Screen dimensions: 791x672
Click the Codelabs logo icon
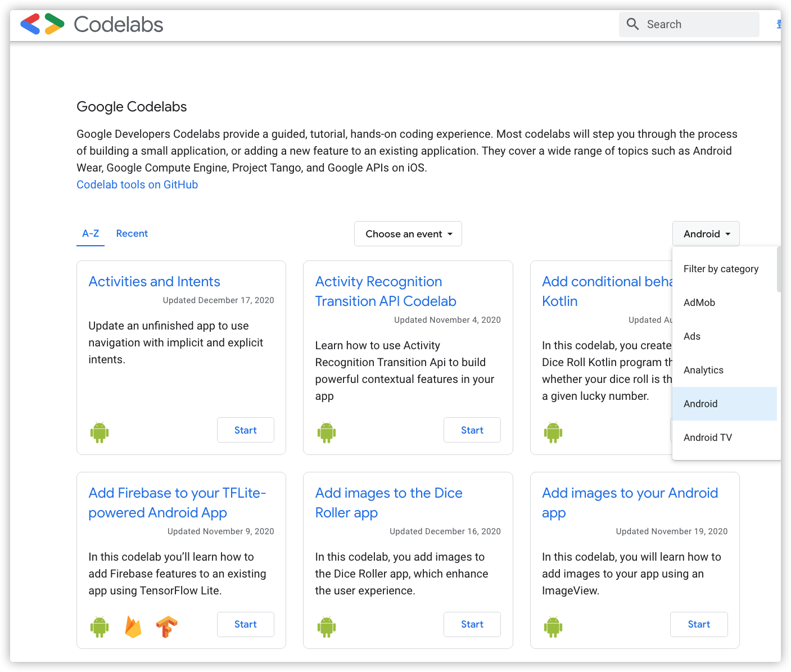coord(42,24)
